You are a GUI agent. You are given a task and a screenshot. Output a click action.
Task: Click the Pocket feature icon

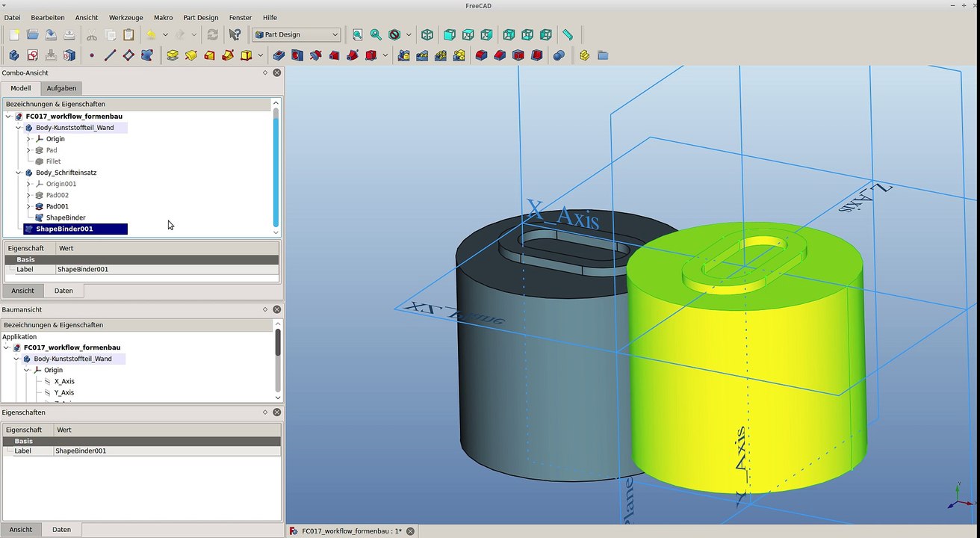[x=279, y=55]
